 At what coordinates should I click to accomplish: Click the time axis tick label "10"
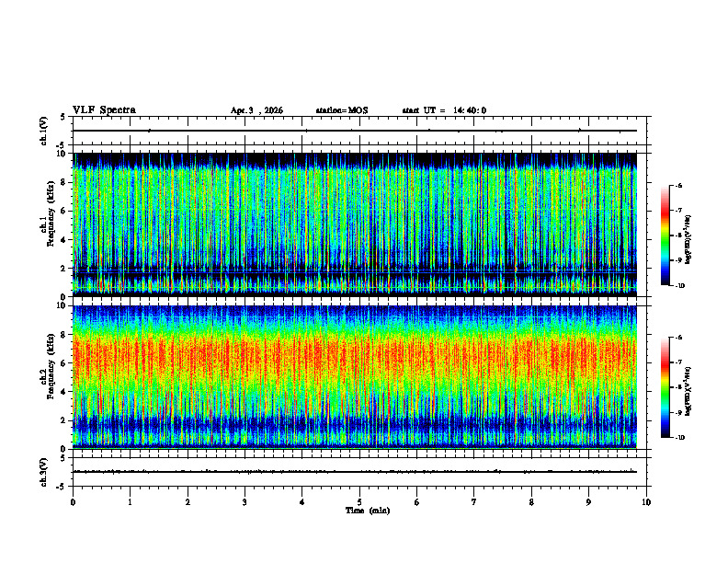click(x=646, y=502)
